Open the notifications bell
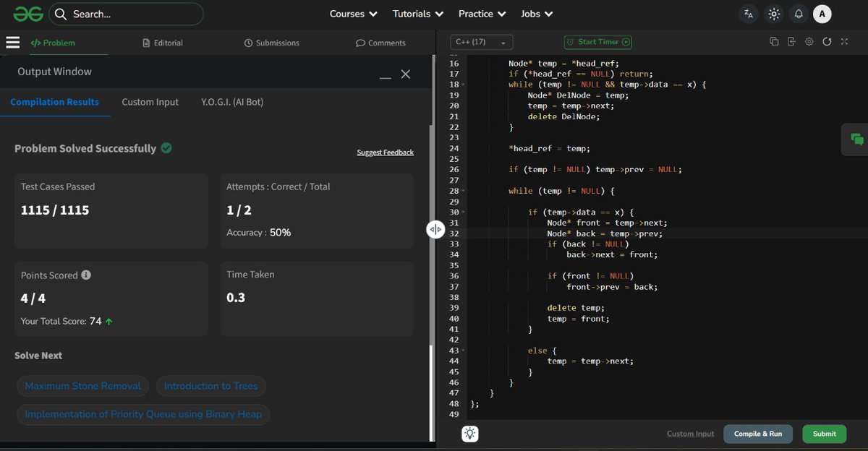868x451 pixels. point(799,14)
